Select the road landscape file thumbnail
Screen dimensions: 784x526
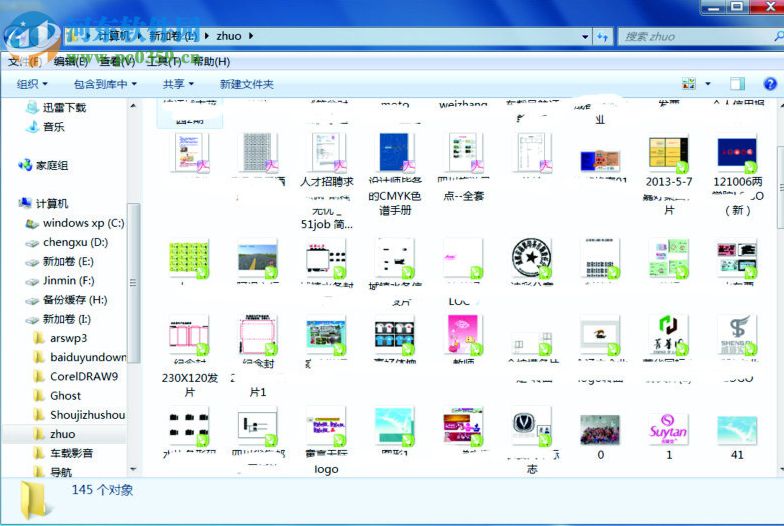coord(258,259)
